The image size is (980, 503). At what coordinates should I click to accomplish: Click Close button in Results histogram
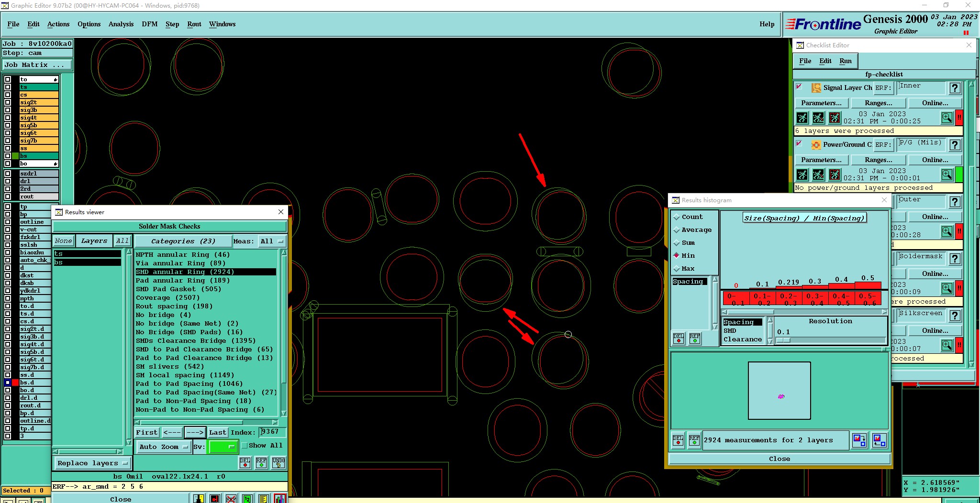(780, 459)
